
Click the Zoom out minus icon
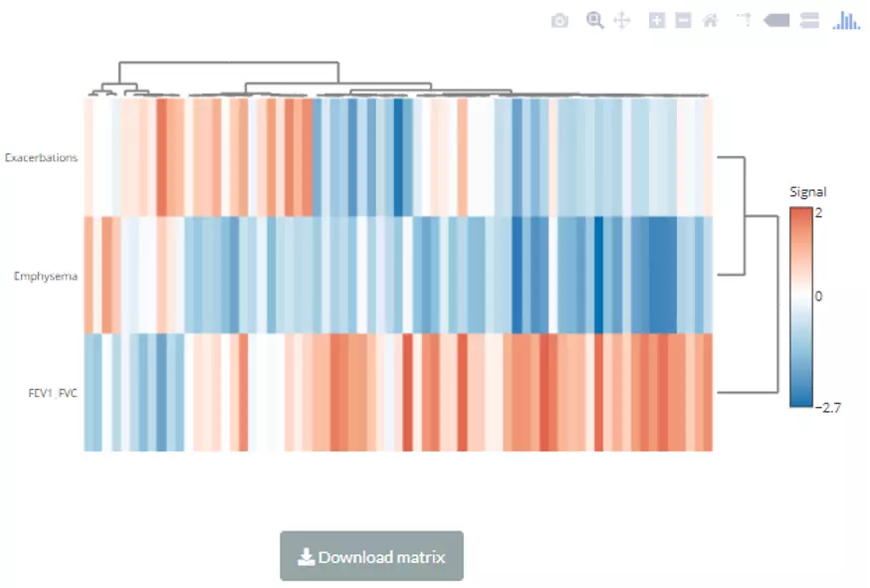[x=683, y=20]
